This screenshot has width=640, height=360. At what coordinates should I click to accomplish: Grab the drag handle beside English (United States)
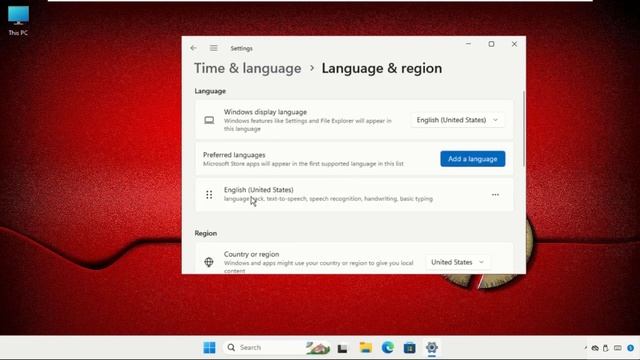[209, 195]
